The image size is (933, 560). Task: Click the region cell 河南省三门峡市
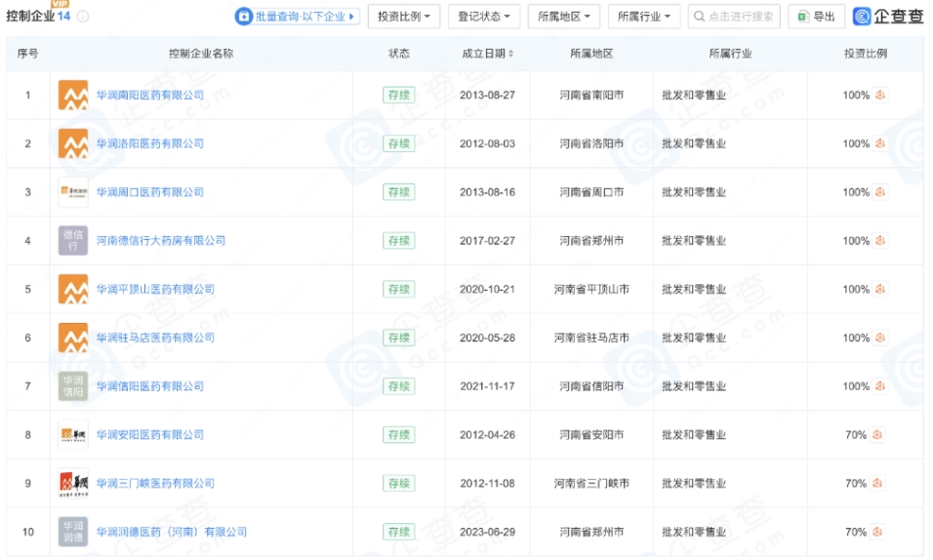(x=591, y=483)
